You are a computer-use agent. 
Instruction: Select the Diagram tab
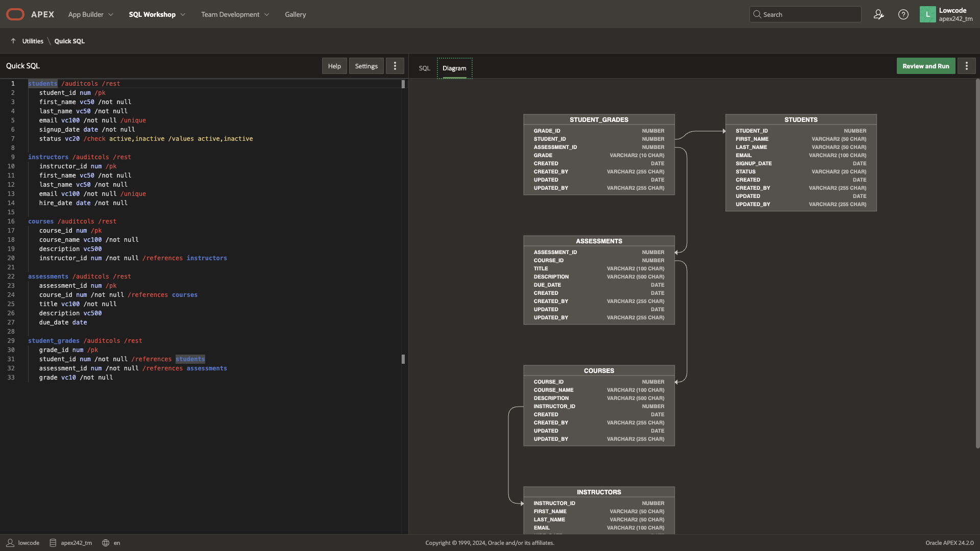[454, 68]
